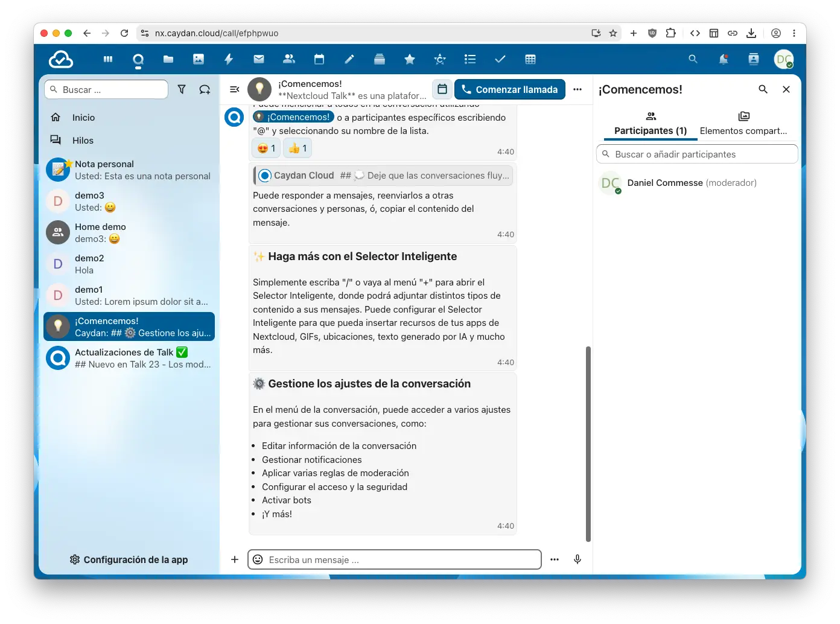Open the conversation three-dot menu
The image size is (840, 624).
[577, 89]
